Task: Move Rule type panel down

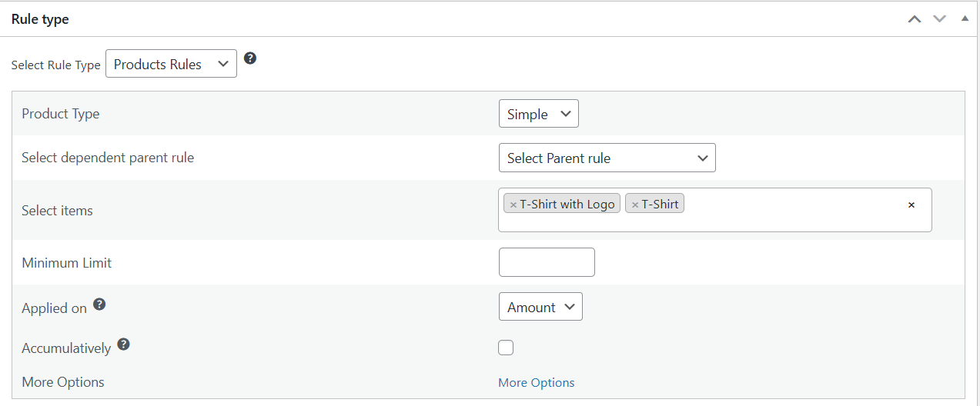Action: [x=939, y=18]
